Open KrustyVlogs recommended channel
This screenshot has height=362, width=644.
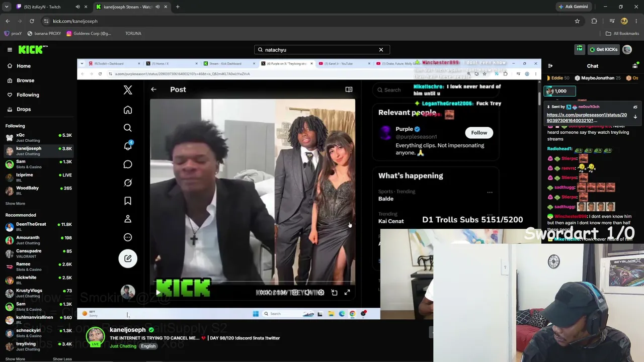point(38,293)
